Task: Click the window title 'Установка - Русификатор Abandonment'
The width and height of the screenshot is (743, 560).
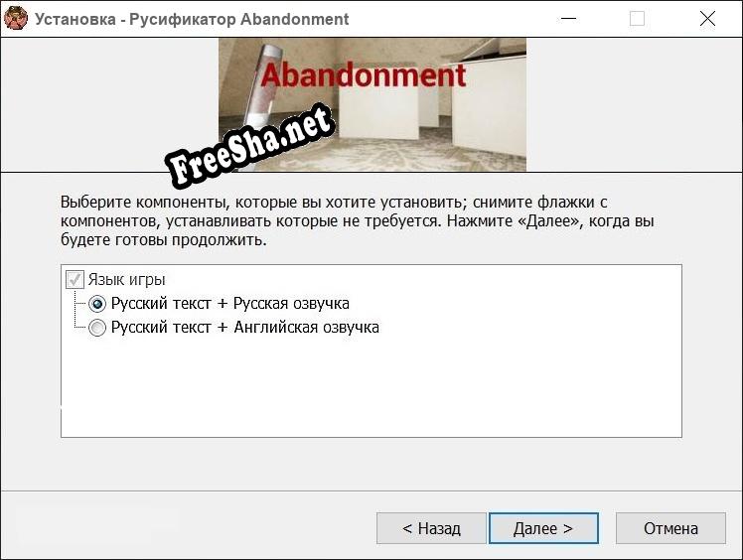Action: (x=192, y=19)
